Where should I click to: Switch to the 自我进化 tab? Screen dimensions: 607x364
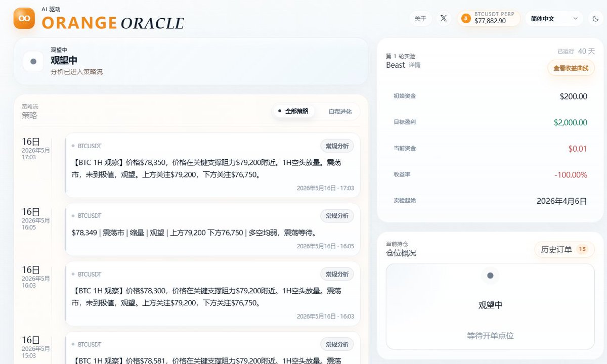[340, 111]
